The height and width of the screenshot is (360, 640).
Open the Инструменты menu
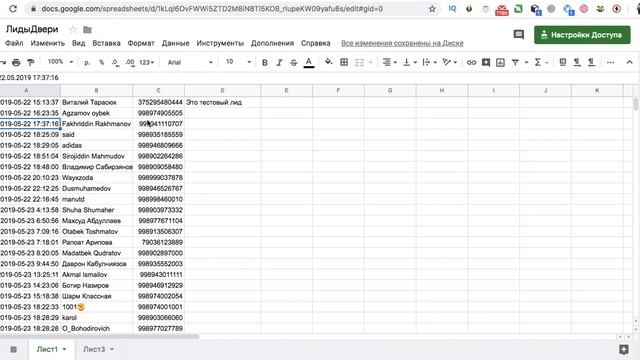pyautogui.click(x=220, y=43)
